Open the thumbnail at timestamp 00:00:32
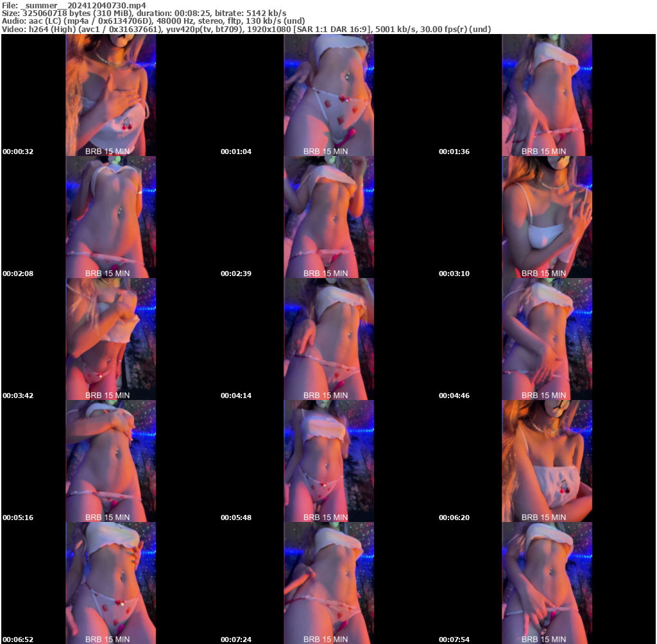 pos(110,94)
